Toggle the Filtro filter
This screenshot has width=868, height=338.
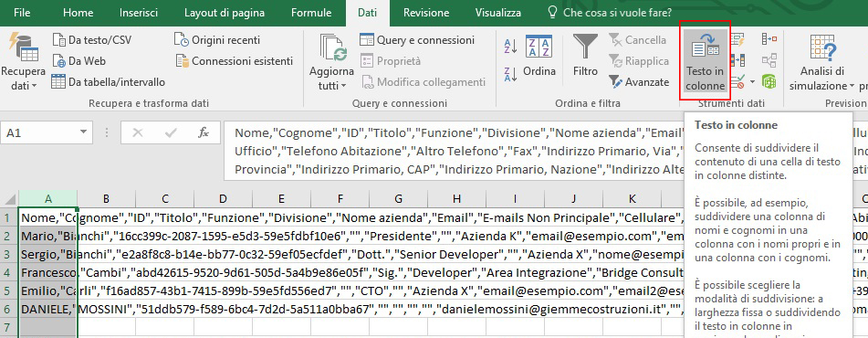click(585, 56)
